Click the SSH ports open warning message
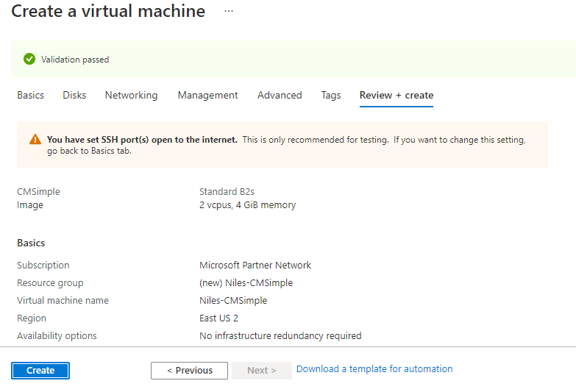This screenshot has width=576, height=392. click(x=287, y=145)
